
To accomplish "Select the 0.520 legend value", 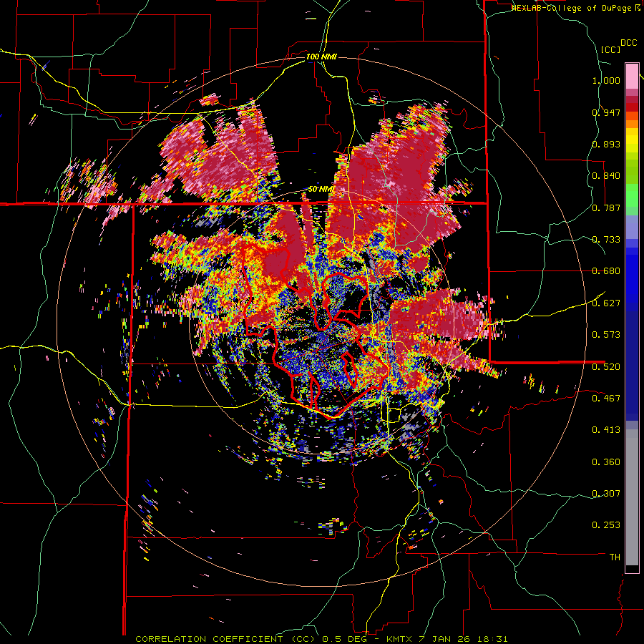I will pyautogui.click(x=606, y=366).
